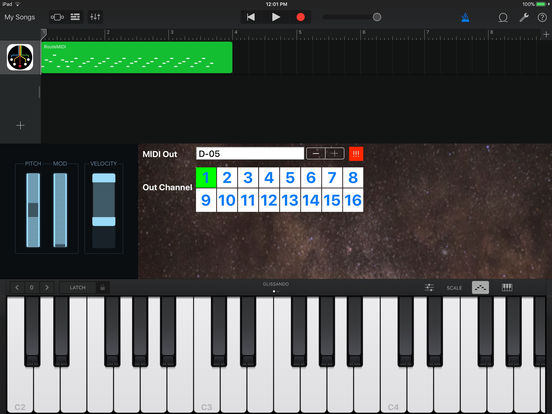Open keyboard controls sliders icon
This screenshot has height=414, width=552.
coord(429,288)
